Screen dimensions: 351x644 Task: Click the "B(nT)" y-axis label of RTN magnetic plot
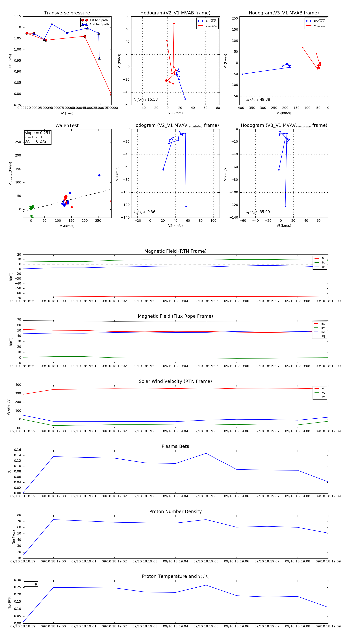coord(11,277)
